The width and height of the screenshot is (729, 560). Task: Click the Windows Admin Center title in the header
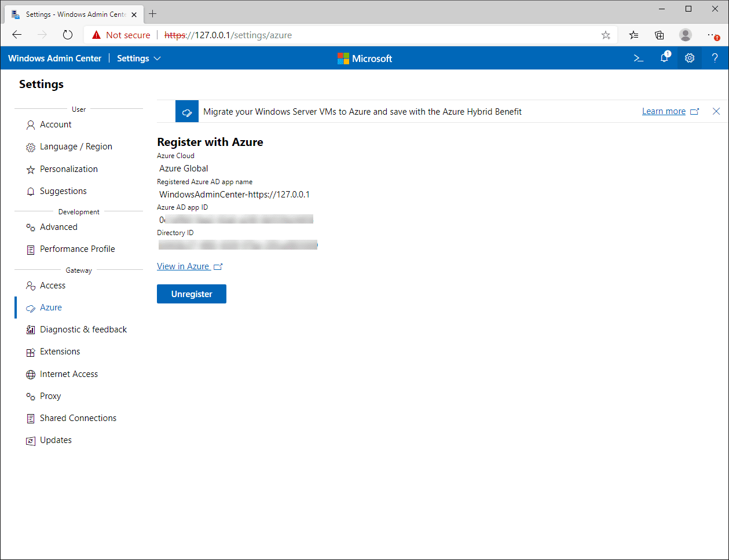click(x=54, y=58)
